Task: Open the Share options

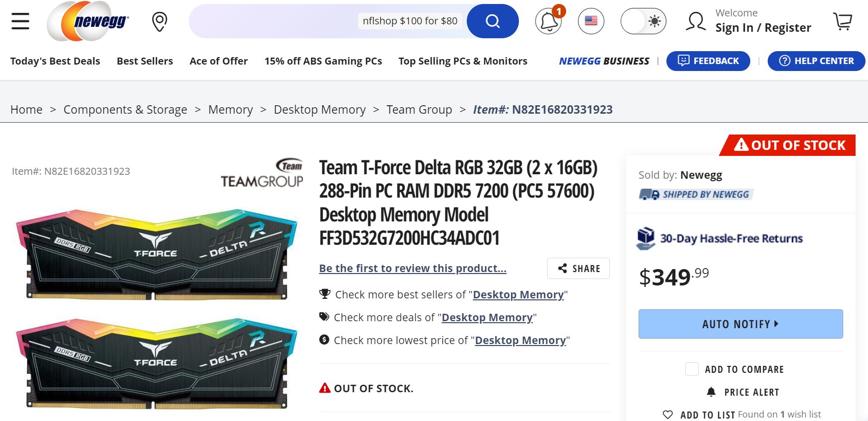Action: 579,269
